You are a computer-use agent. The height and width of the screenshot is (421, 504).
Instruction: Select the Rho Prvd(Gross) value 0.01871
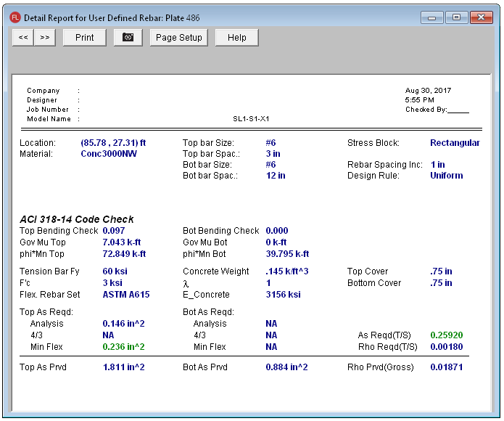pyautogui.click(x=447, y=367)
